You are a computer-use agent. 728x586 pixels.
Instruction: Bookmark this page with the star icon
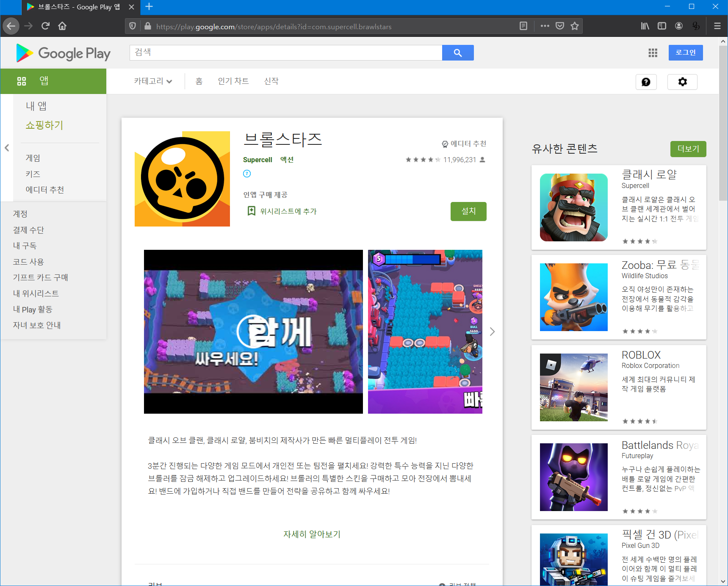click(575, 26)
